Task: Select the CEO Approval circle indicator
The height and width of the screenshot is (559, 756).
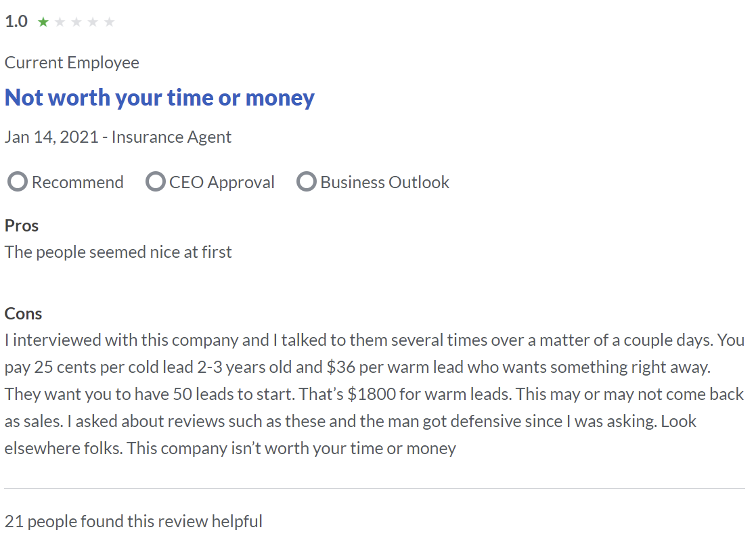Action: coord(155,181)
